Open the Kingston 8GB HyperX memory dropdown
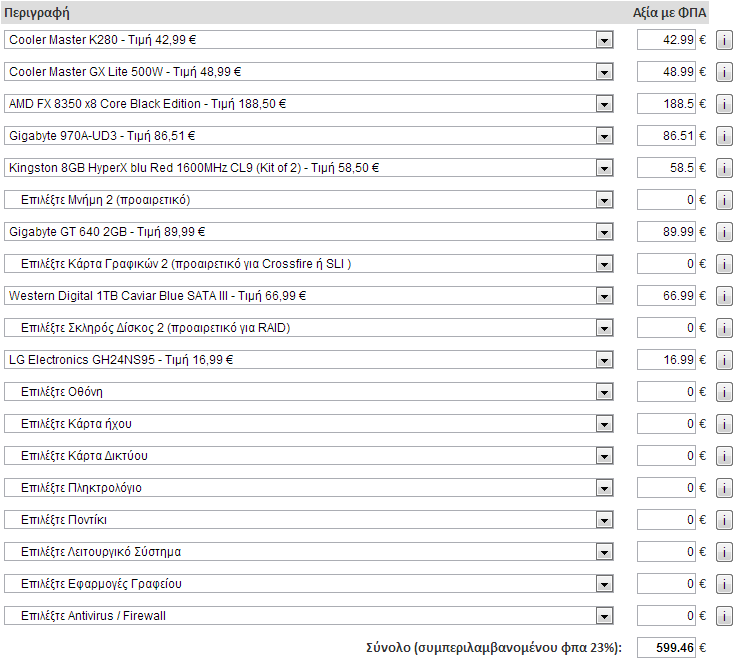The height and width of the screenshot is (665, 743). pyautogui.click(x=308, y=168)
